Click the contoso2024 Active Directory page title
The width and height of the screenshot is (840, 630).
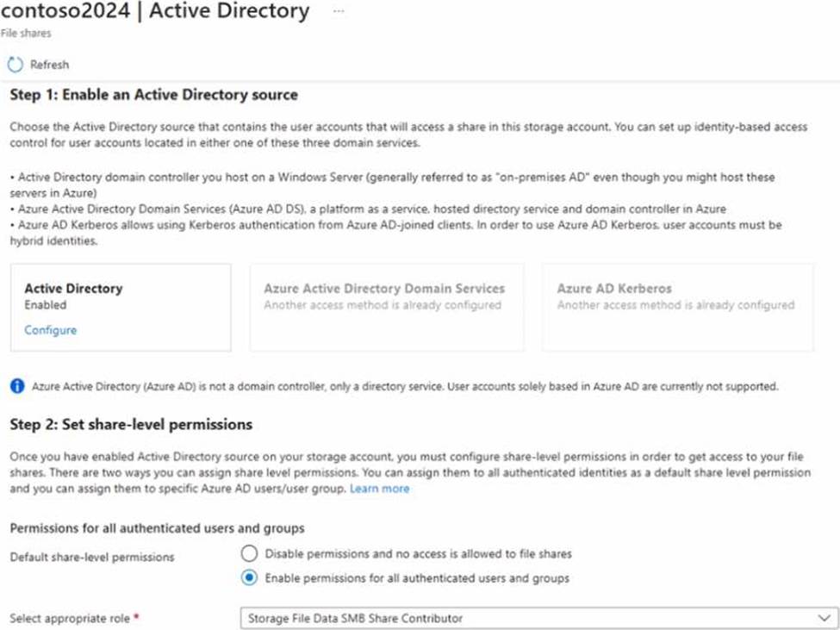[155, 12]
